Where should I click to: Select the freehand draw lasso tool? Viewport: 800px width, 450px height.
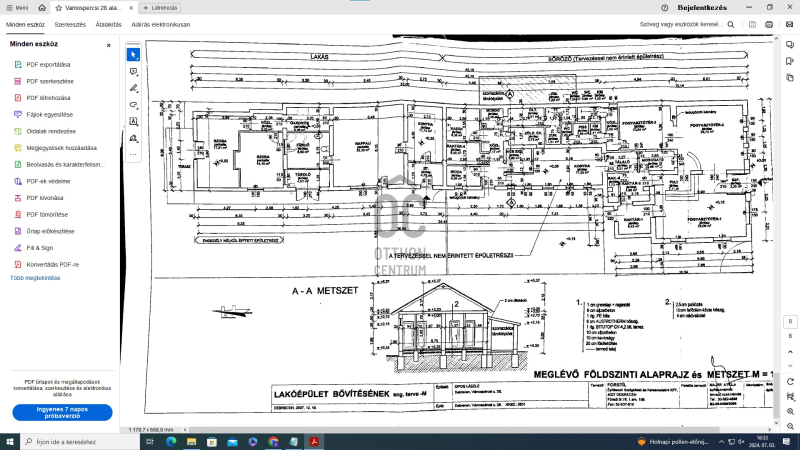[133, 104]
